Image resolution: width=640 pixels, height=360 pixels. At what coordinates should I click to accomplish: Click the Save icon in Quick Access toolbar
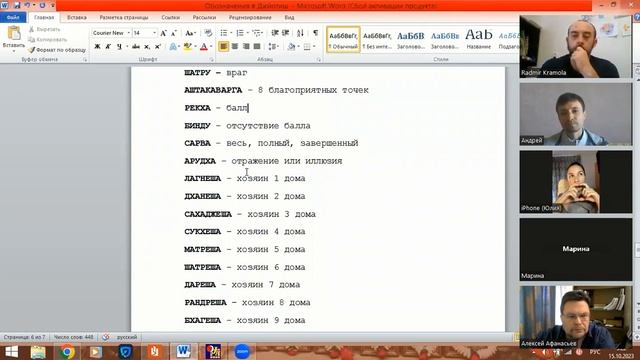tap(17, 5)
